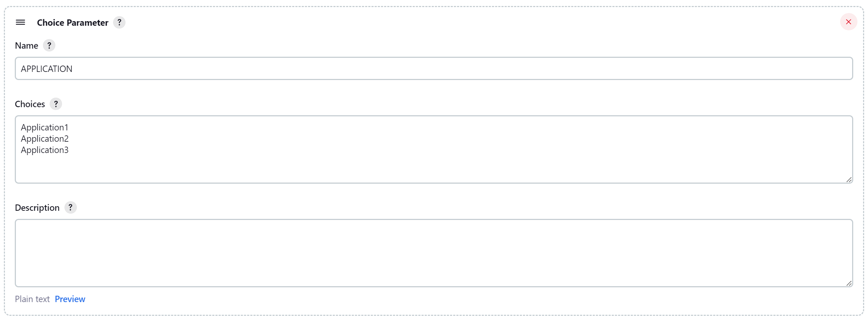Image resolution: width=868 pixels, height=319 pixels.
Task: Click the Choices field label
Action: (30, 104)
